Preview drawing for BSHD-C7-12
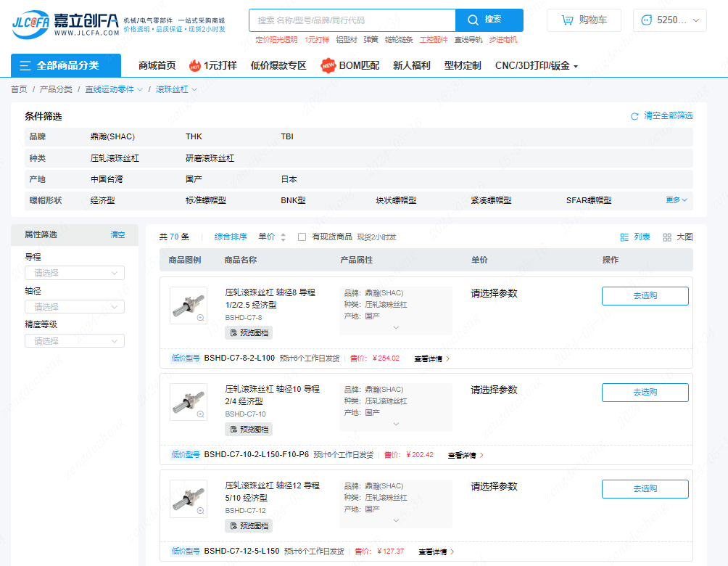Image resolution: width=728 pixels, height=566 pixels. (249, 526)
